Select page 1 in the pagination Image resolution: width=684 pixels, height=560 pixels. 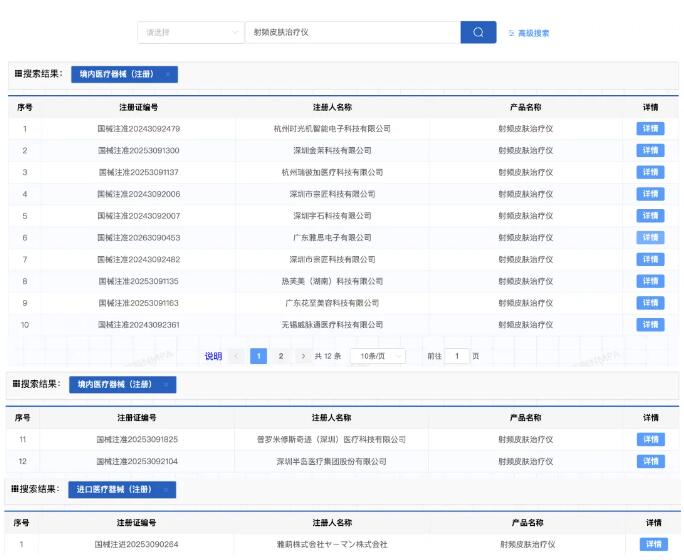258,356
